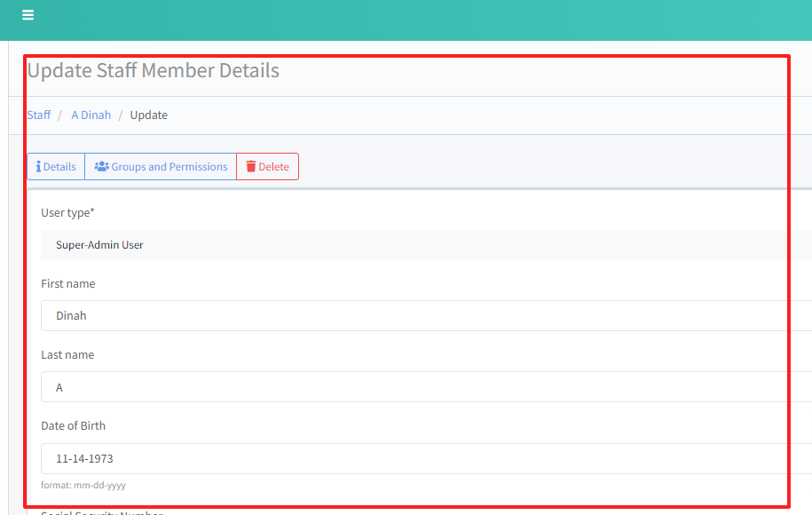Click the users icon beside Groups and Permissions

click(x=101, y=166)
